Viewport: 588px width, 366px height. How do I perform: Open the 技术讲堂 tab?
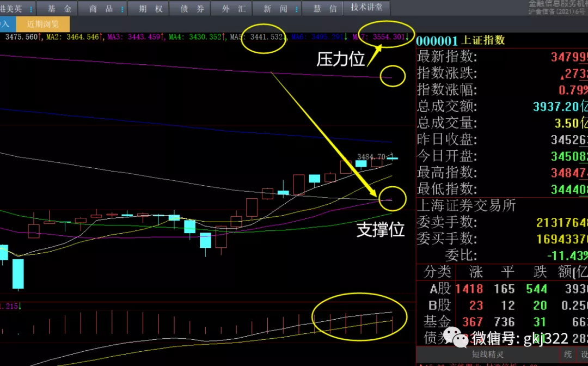click(367, 8)
